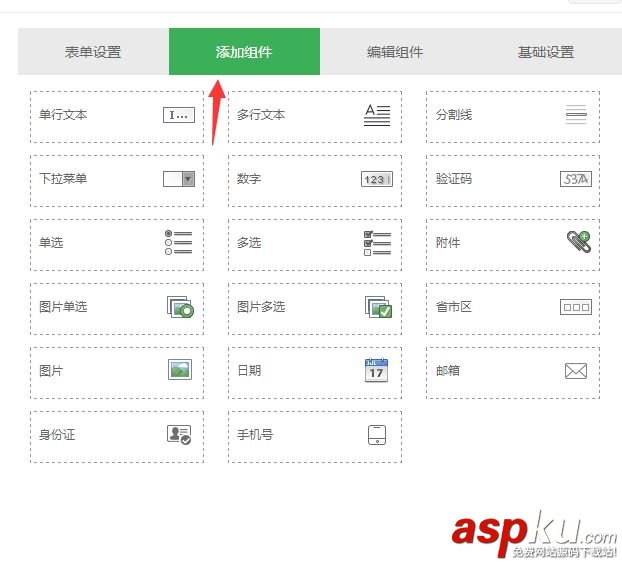Image resolution: width=622 pixels, height=564 pixels.
Task: Click the landscape picture icon
Action: pos(180,370)
